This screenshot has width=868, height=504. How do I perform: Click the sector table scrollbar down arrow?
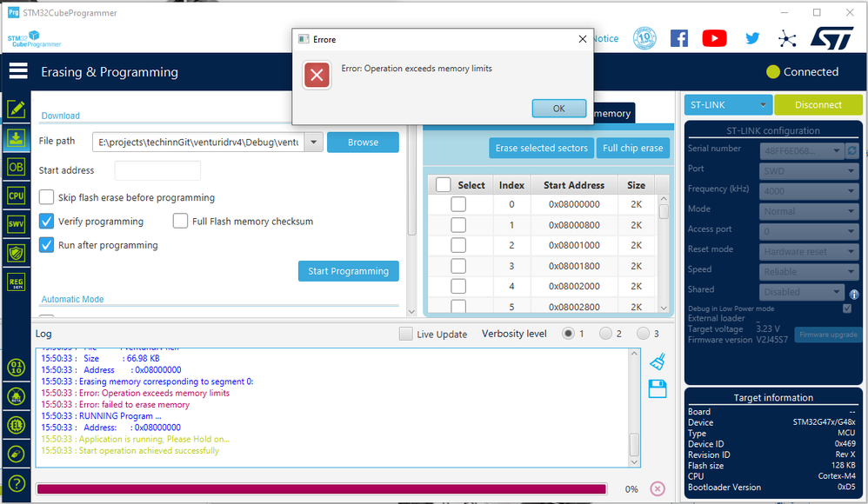pyautogui.click(x=664, y=308)
